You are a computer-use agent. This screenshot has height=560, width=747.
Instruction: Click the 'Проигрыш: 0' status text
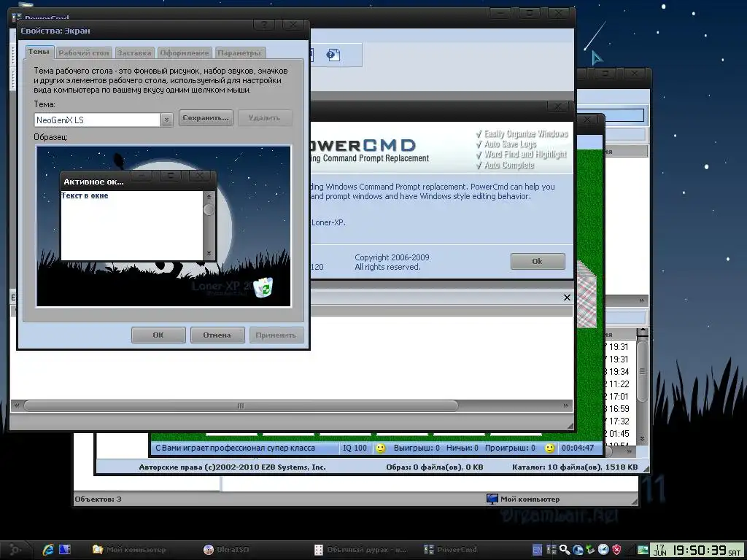pyautogui.click(x=510, y=448)
